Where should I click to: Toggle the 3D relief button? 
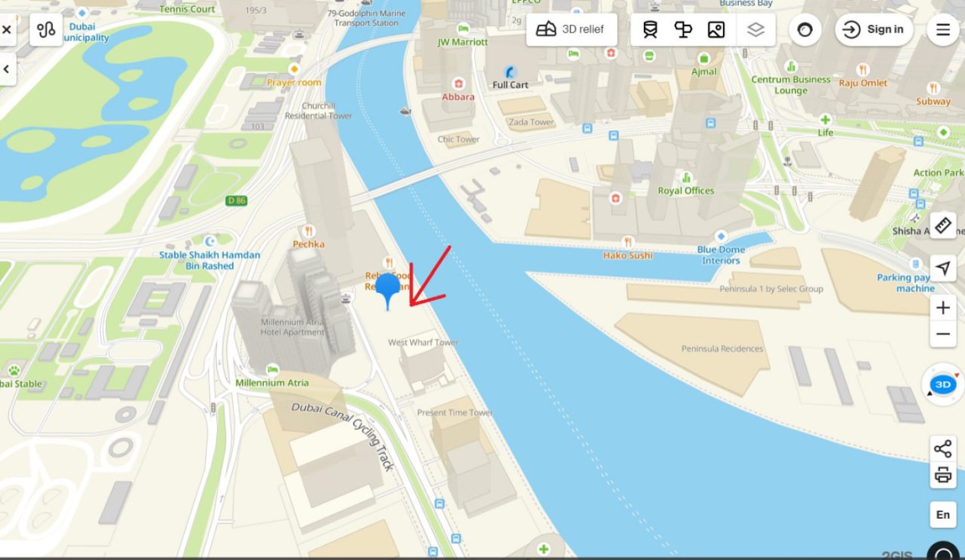click(571, 30)
